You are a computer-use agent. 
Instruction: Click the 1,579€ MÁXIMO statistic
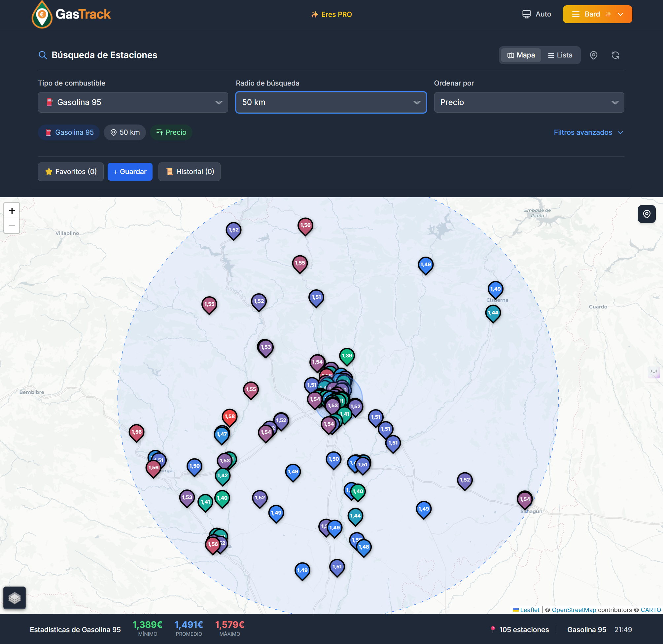coord(230,628)
